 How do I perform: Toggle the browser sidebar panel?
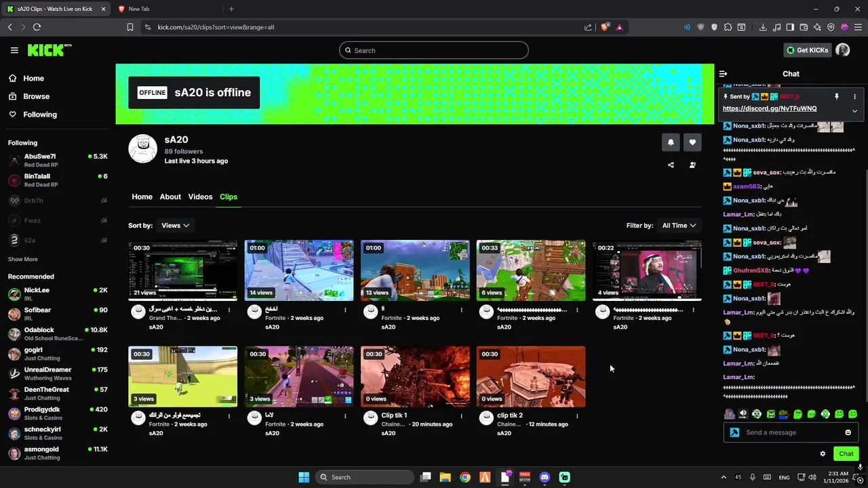coord(790,27)
